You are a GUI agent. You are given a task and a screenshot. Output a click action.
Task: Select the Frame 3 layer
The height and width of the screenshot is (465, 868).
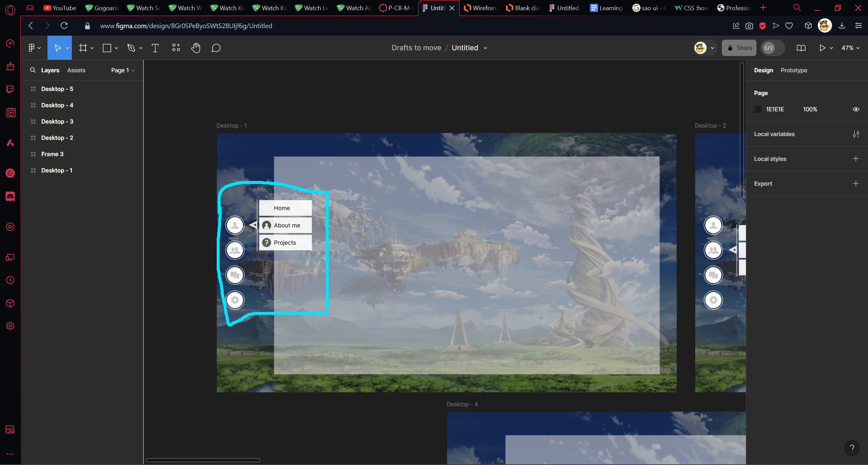point(52,154)
